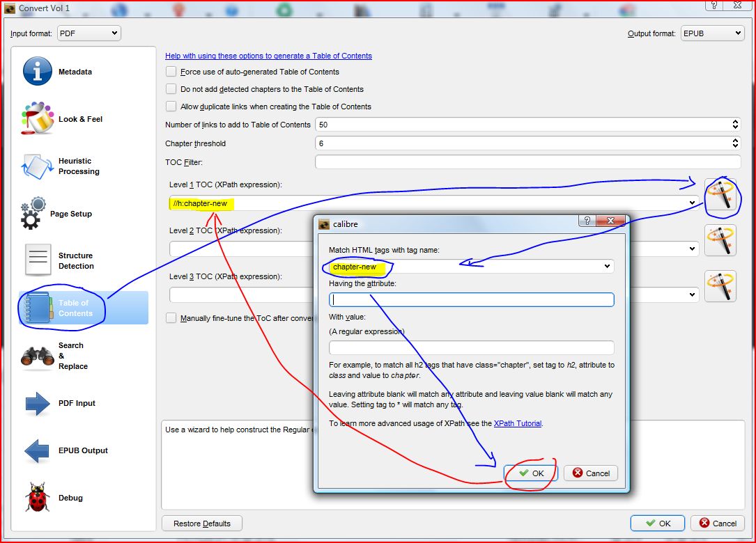Open Heuristic Processing icon
Screen dimensions: 756x543
pyautogui.click(x=37, y=166)
